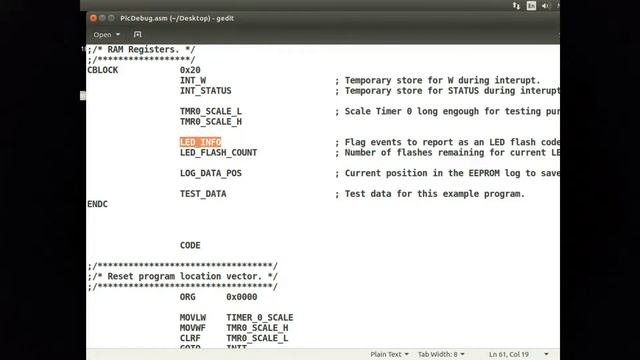
Task: Click the comment about temporary store for W
Action: click(438, 80)
